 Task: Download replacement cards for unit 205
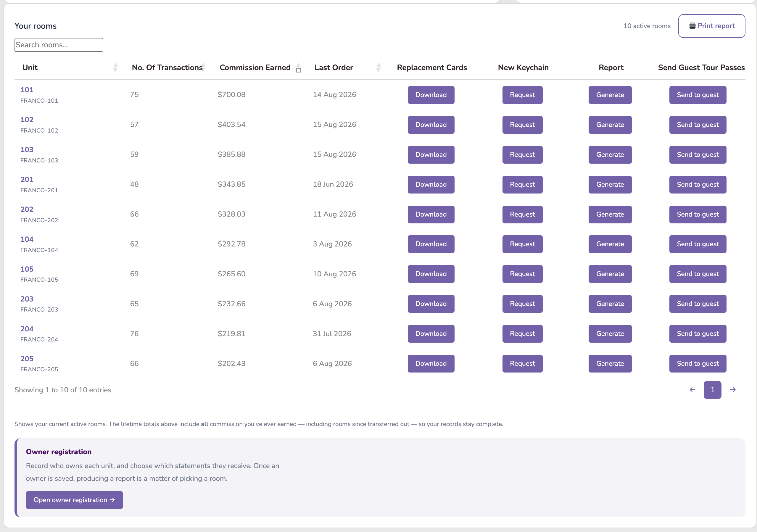click(431, 364)
